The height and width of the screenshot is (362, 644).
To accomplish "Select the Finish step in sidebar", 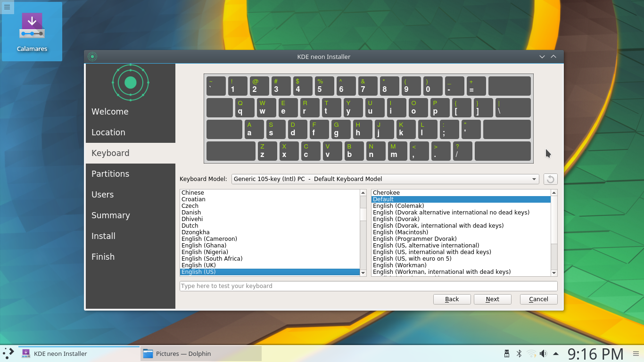I will [131, 257].
